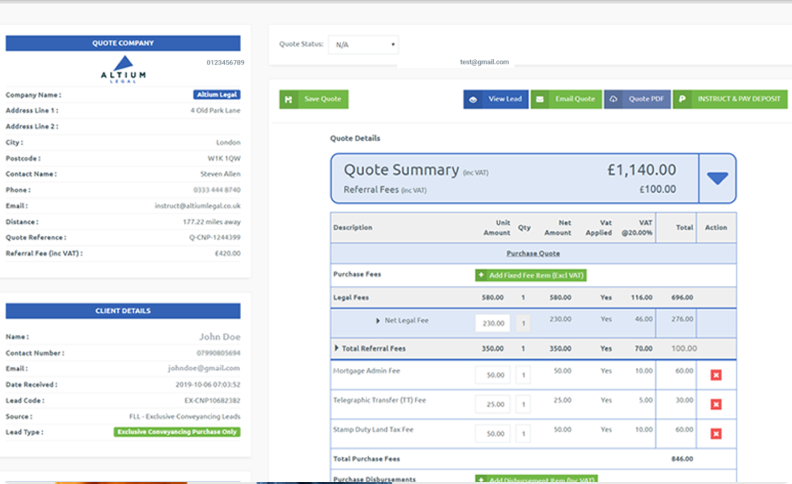The width and height of the screenshot is (792, 484).
Task: Click the Altium Legal logo
Action: (x=123, y=70)
